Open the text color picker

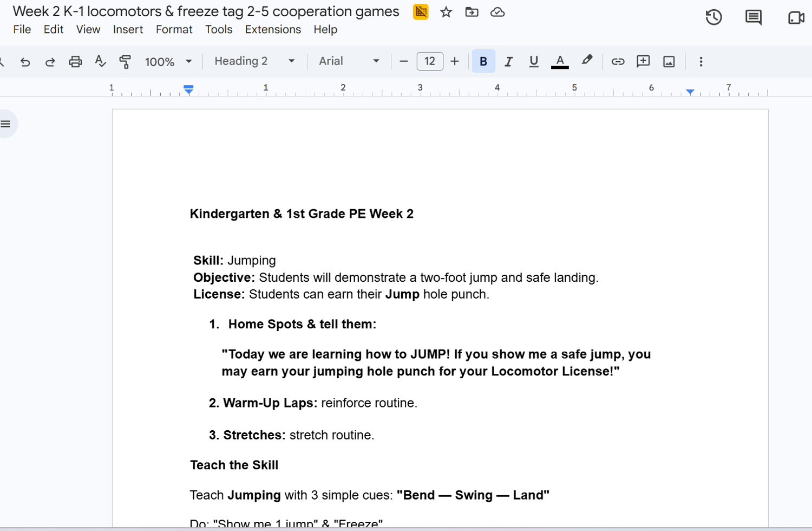coord(560,62)
